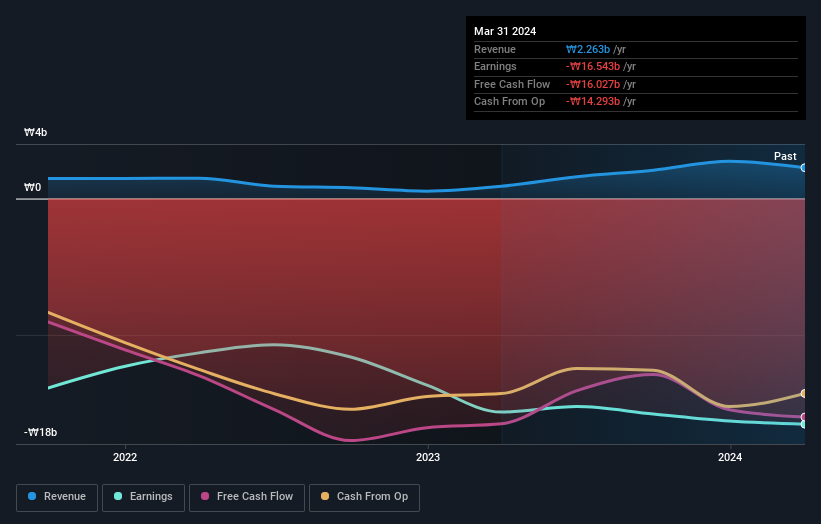Click the blue Revenue endpoint marker
The width and height of the screenshot is (821, 524).
click(x=804, y=168)
